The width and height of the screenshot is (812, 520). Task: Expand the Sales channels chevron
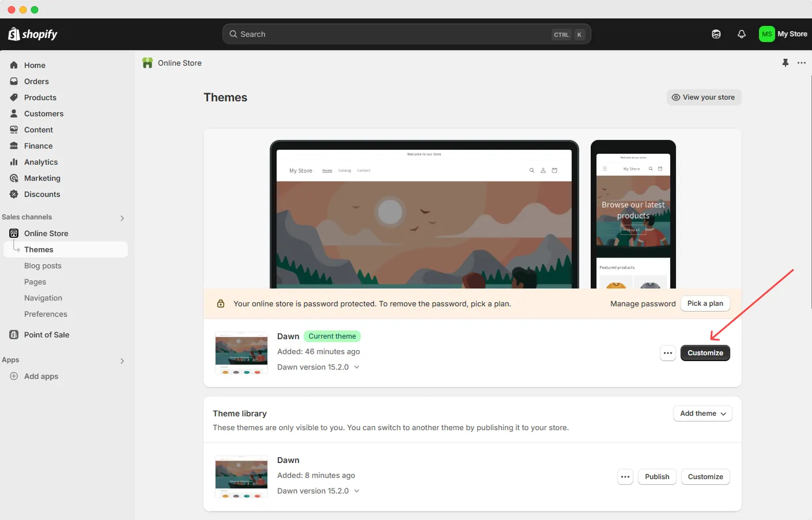pos(122,218)
